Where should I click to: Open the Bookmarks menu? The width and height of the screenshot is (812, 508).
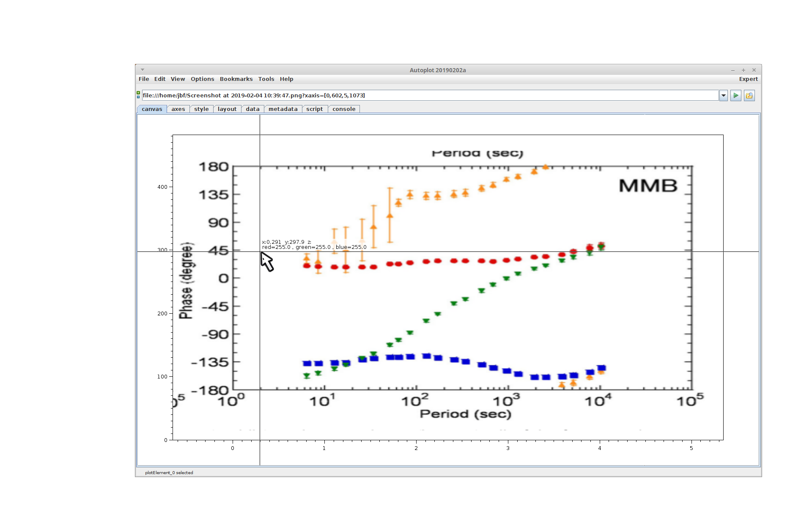click(236, 79)
